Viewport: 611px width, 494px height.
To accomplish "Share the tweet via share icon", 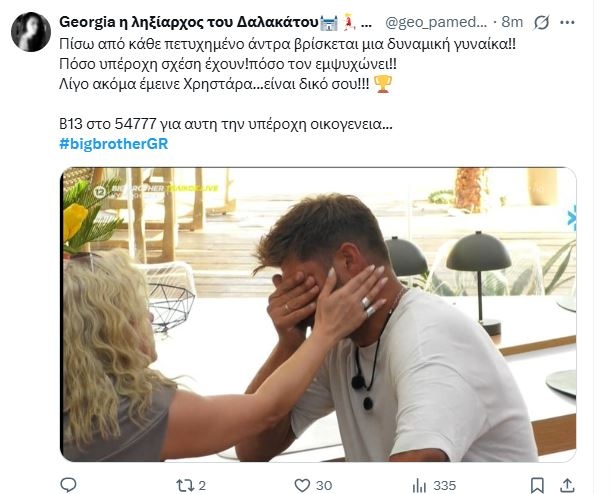I will [569, 485].
